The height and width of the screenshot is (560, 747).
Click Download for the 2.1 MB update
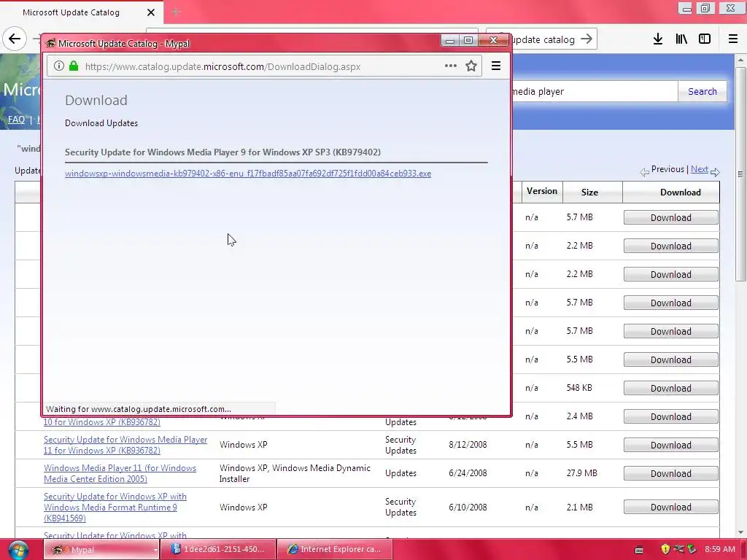click(671, 507)
